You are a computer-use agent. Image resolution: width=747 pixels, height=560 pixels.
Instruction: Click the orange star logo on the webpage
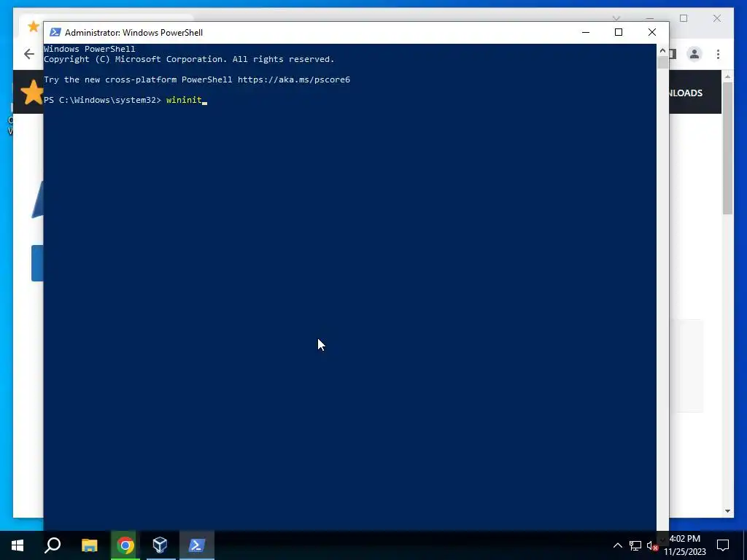point(32,92)
